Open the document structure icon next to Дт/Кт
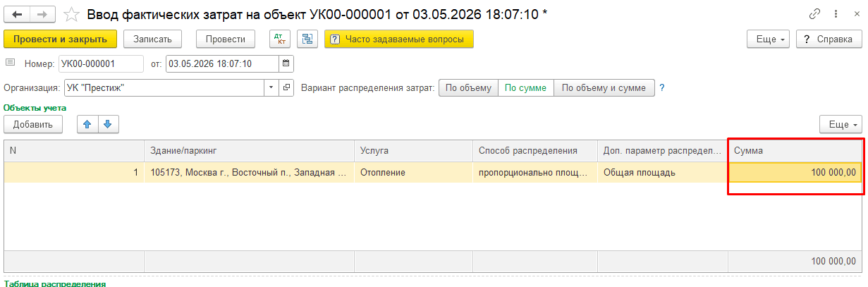Image resolution: width=868 pixels, height=287 pixels. [307, 39]
